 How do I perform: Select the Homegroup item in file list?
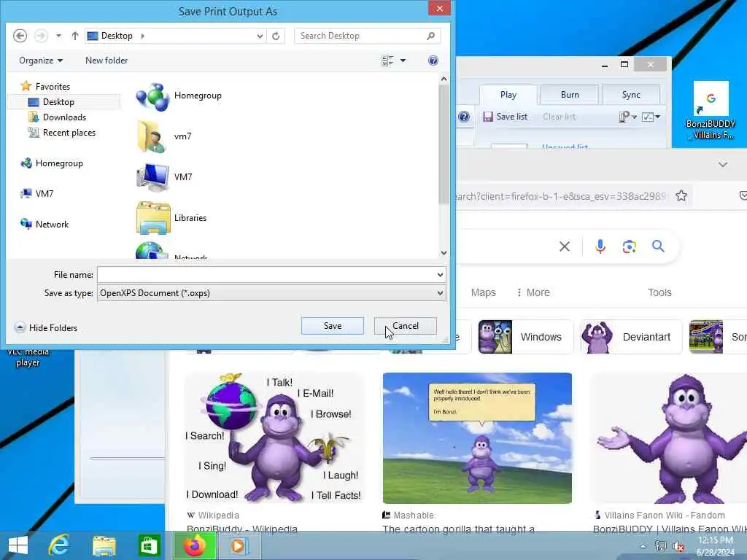coord(179,97)
